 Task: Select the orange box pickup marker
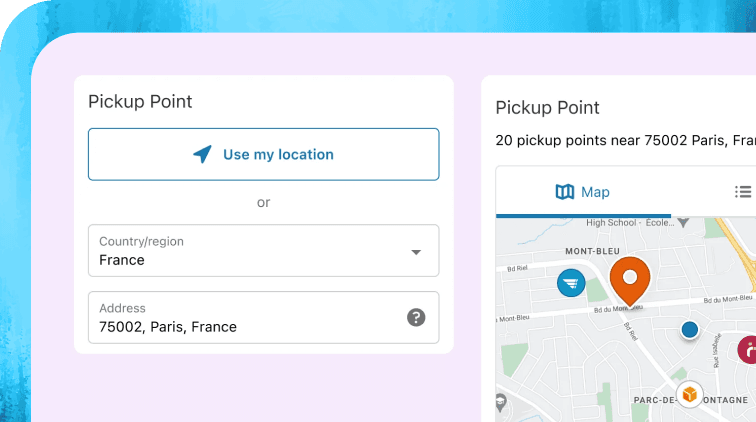(x=689, y=393)
